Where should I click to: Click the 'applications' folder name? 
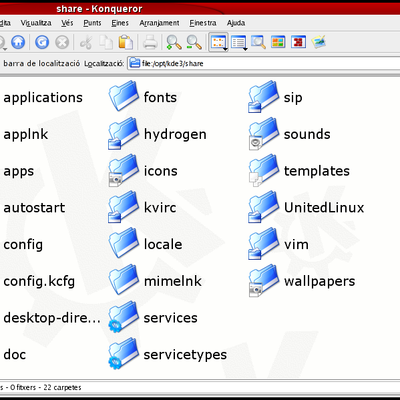(x=43, y=98)
